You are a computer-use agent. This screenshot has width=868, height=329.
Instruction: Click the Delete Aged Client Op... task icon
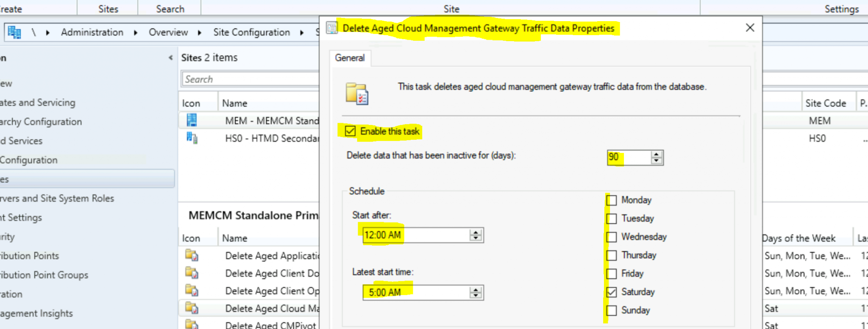coord(192,291)
